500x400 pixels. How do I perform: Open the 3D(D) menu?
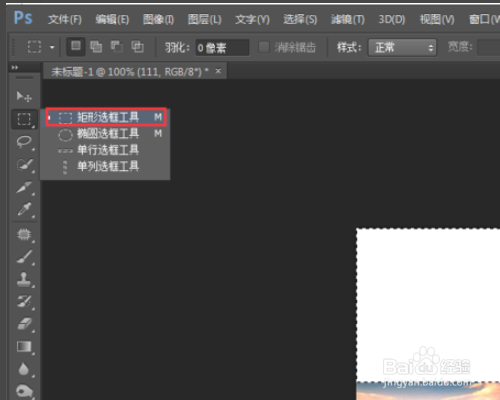pos(392,20)
